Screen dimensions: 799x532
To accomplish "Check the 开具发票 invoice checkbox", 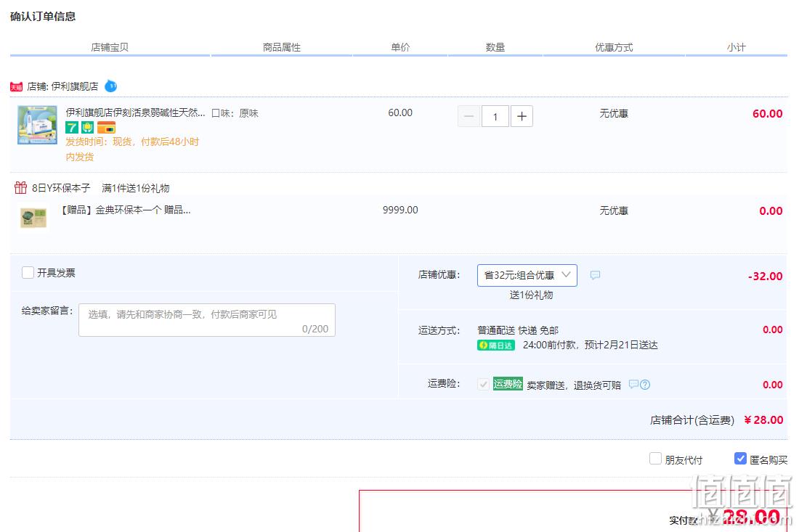I will coord(28,273).
